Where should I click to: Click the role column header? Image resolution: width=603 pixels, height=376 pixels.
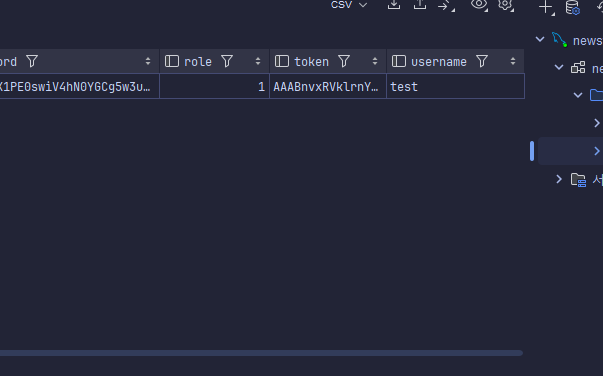[215, 61]
